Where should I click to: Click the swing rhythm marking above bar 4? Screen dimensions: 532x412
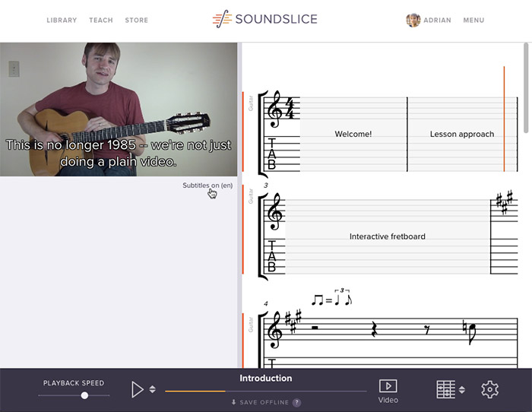[331, 298]
